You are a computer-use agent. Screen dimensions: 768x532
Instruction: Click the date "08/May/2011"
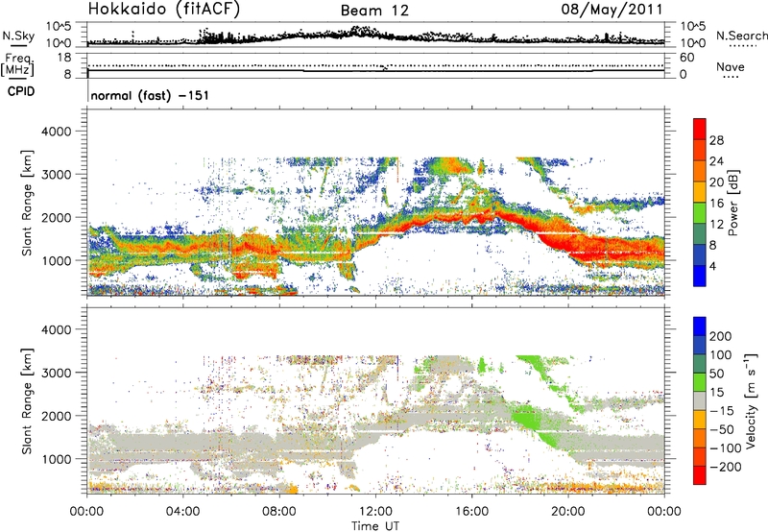[x=612, y=10]
